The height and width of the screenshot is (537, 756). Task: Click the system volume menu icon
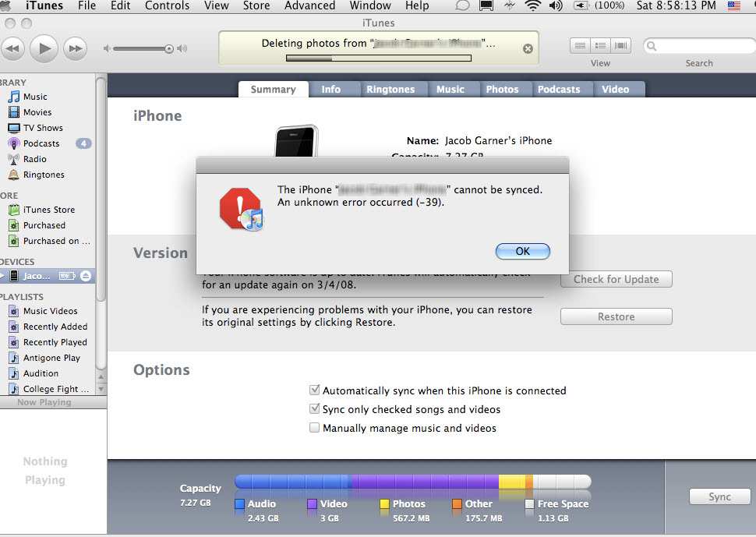point(556,6)
